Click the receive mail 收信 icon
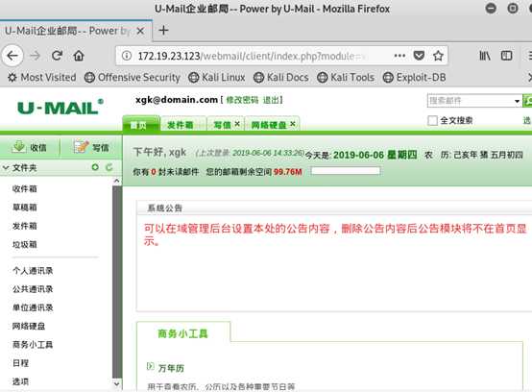 19,146
